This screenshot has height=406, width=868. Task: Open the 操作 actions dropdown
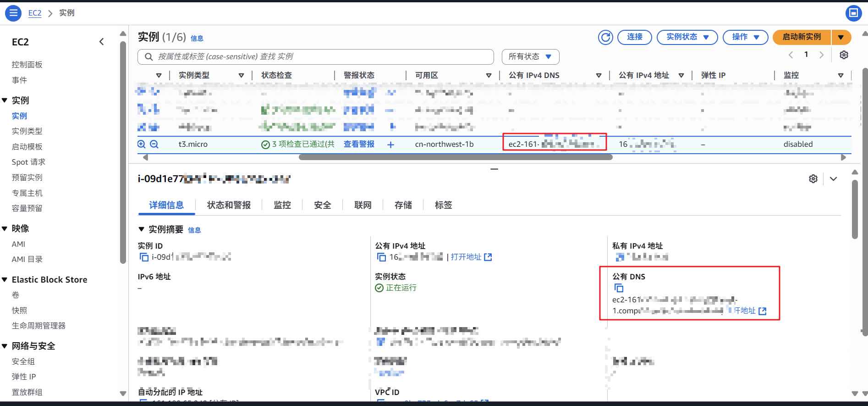(745, 37)
